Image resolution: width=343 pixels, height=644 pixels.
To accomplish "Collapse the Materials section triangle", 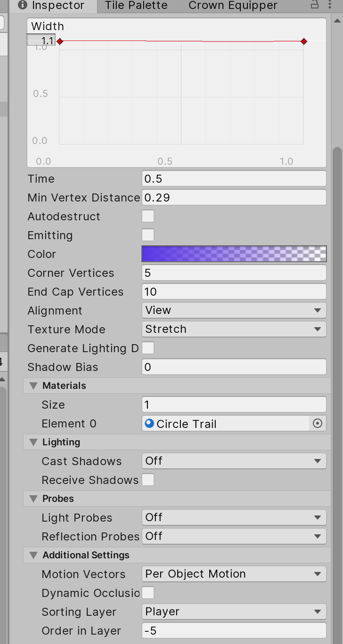I will tap(33, 386).
